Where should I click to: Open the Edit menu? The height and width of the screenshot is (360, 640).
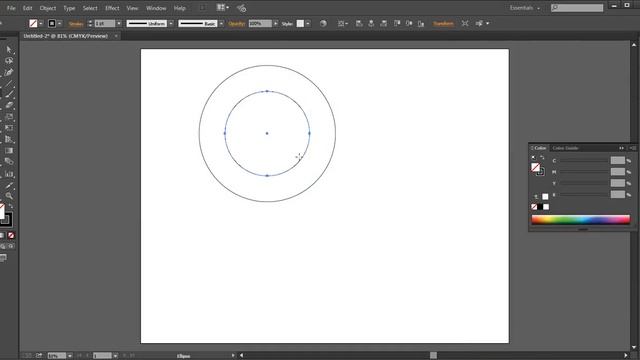(x=27, y=8)
